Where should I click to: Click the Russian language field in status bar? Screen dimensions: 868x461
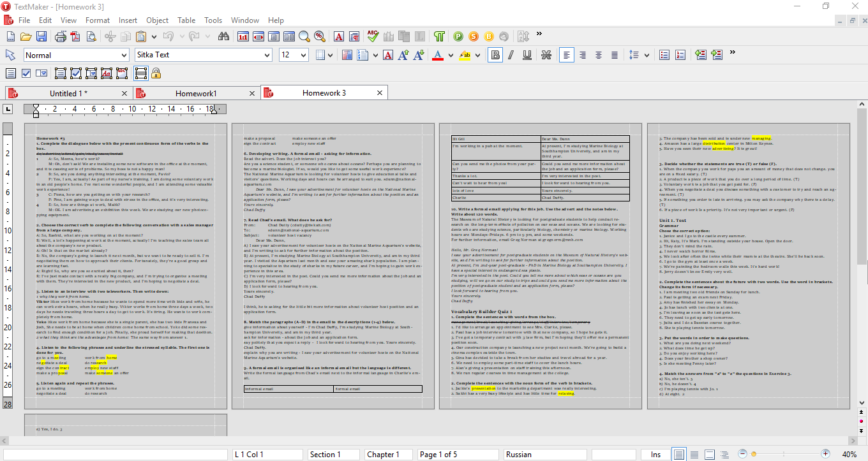546,455
